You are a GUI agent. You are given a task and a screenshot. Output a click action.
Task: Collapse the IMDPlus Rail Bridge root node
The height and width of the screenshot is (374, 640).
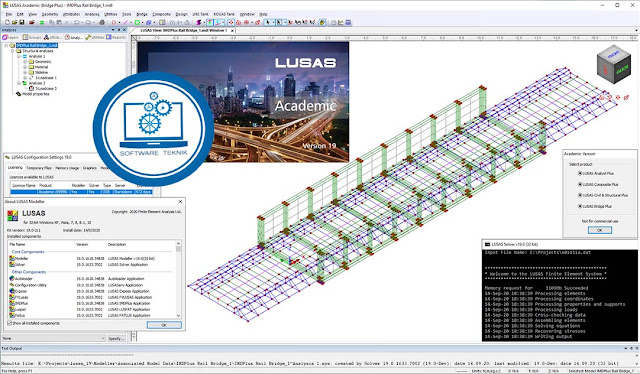point(6,45)
